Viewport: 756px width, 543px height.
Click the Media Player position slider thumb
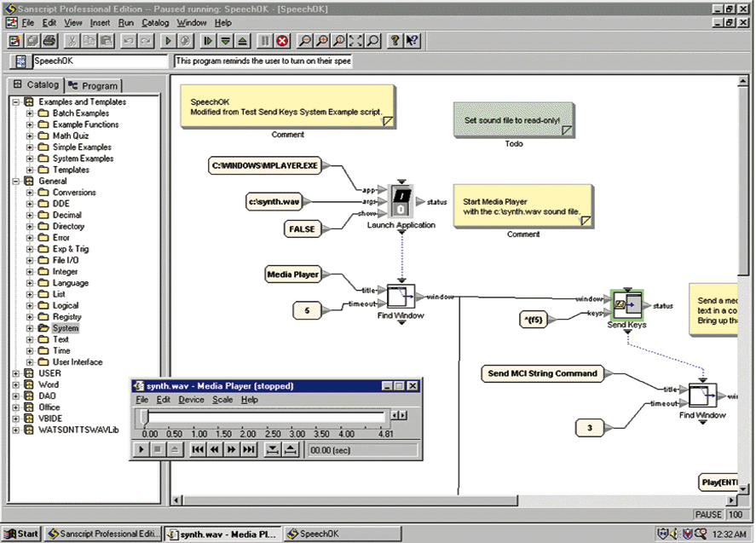[x=145, y=416]
